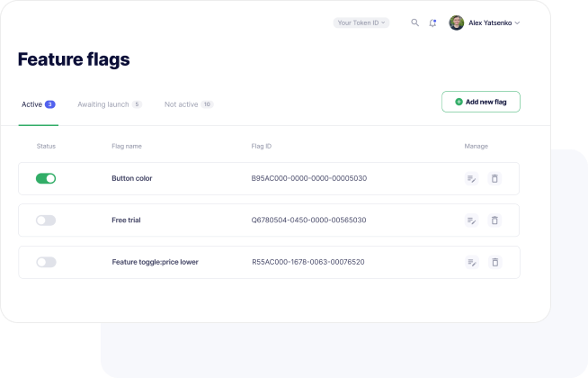The width and height of the screenshot is (588, 378).
Task: Click the Free trial flag name
Action: 126,220
